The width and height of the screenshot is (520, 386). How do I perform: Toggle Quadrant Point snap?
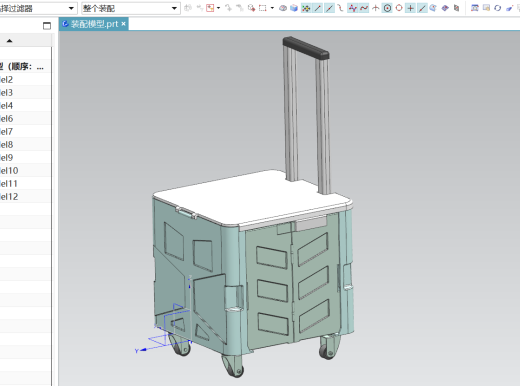399,8
